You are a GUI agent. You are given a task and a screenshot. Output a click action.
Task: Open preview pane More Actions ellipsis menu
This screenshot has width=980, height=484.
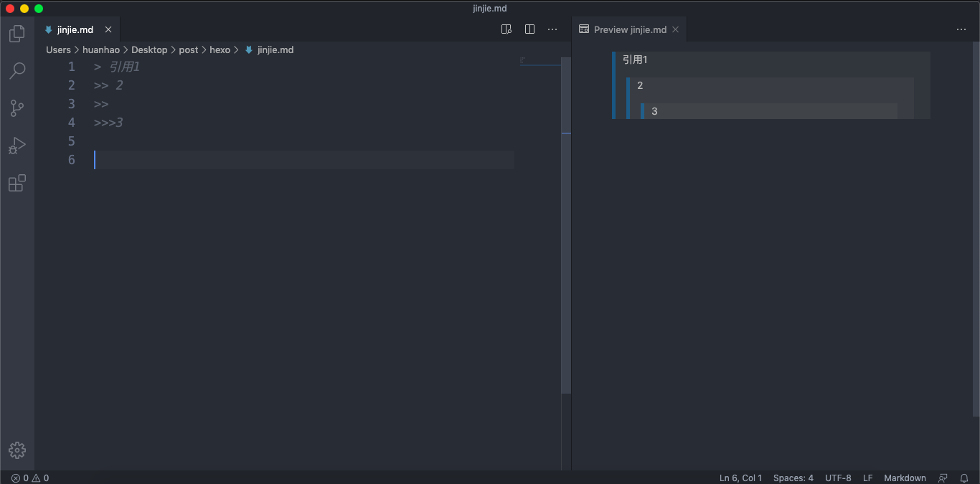click(961, 29)
